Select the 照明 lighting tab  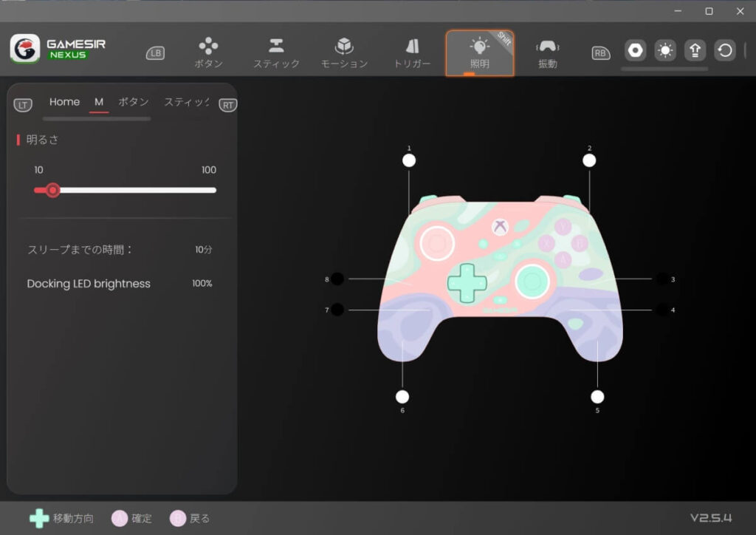pyautogui.click(x=480, y=53)
